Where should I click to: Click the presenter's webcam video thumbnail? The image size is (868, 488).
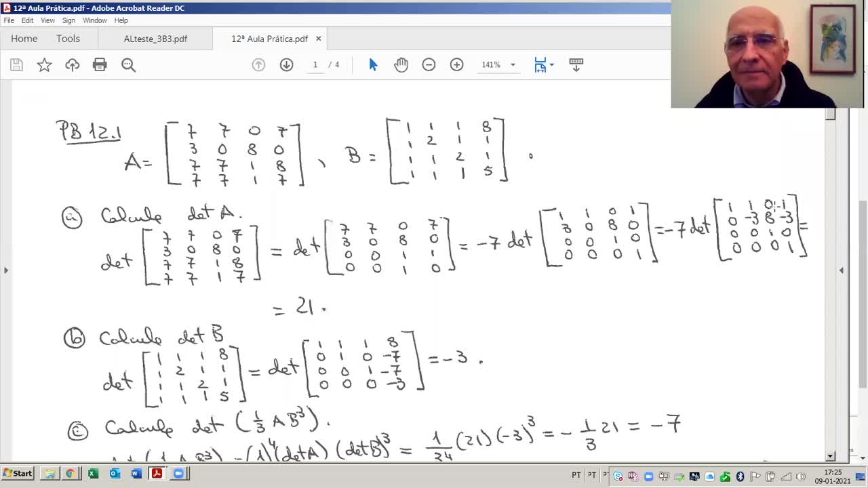pos(769,54)
